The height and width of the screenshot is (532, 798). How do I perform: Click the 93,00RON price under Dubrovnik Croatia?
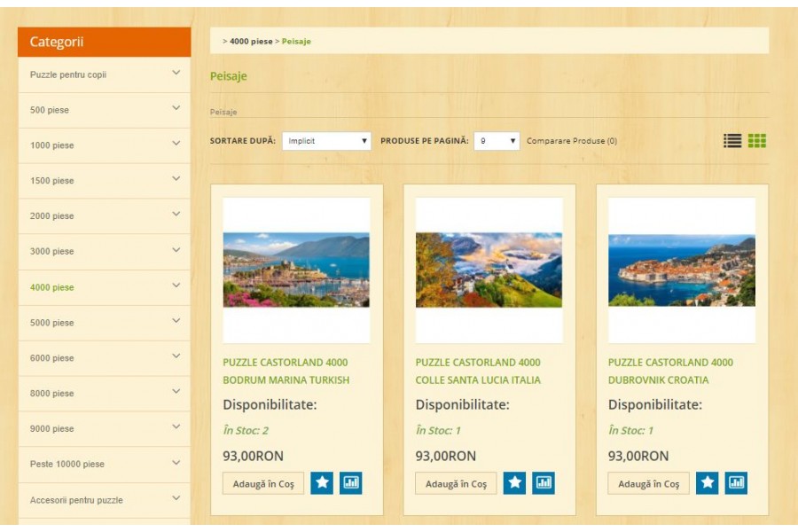tap(638, 456)
